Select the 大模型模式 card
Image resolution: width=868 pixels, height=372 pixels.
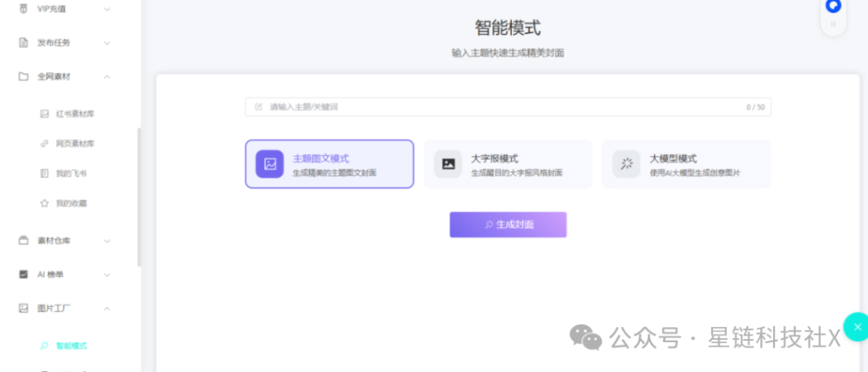686,164
